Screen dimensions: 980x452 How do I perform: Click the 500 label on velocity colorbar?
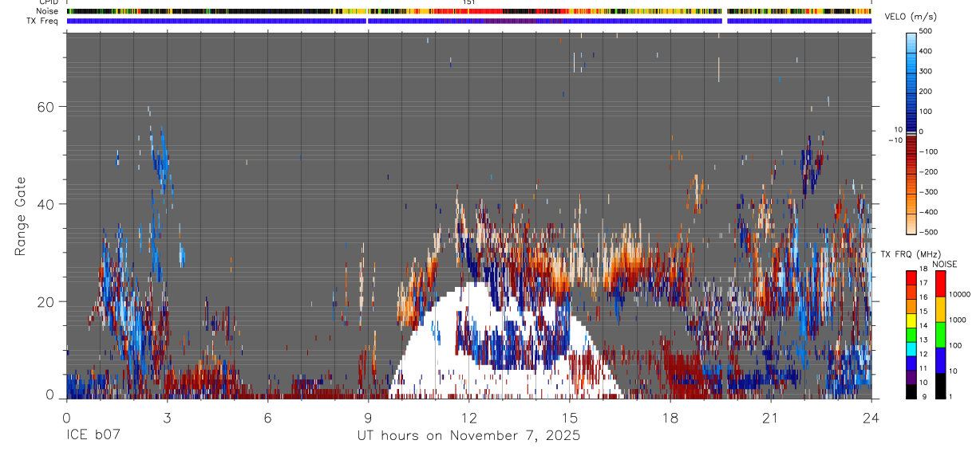pyautogui.click(x=926, y=31)
